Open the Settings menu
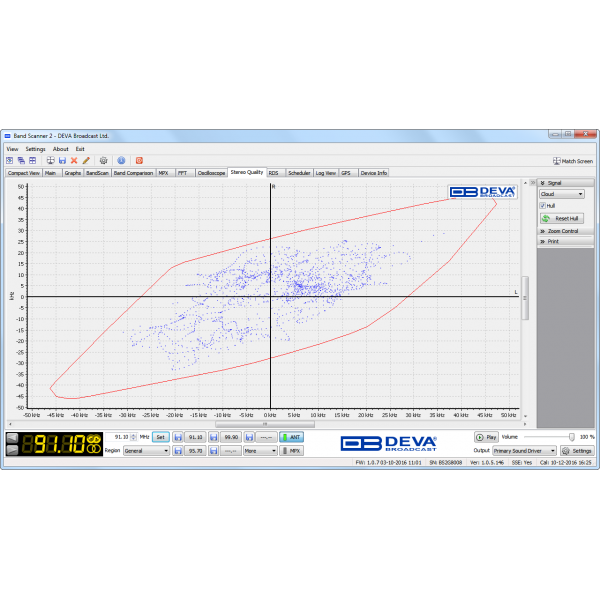The height and width of the screenshot is (600, 600). [x=35, y=149]
